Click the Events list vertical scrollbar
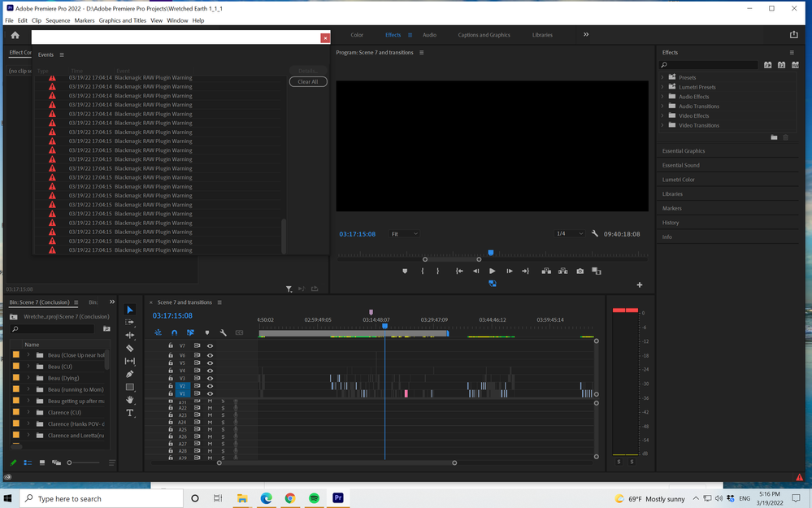812x508 pixels. pyautogui.click(x=284, y=236)
